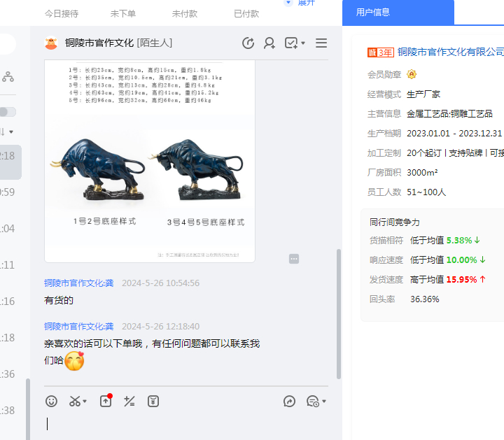Click the forward/share bubble icon
Image resolution: width=504 pixels, height=440 pixels.
coord(289,401)
